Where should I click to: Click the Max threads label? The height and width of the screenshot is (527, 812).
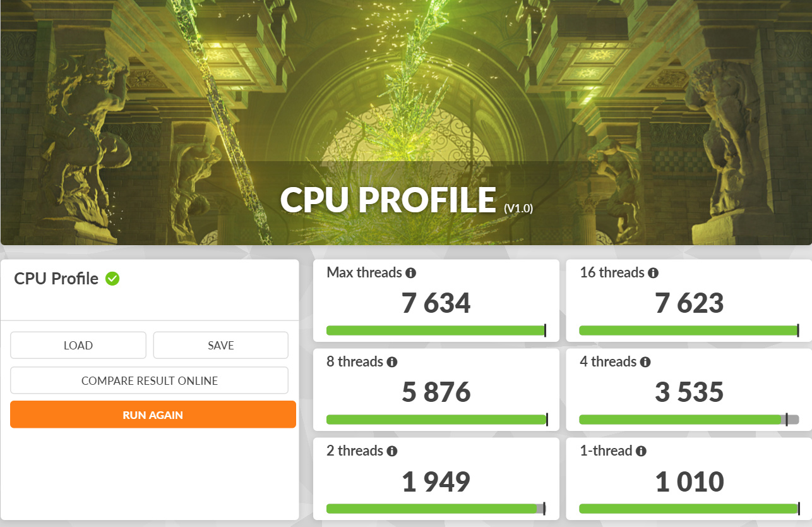coord(364,273)
